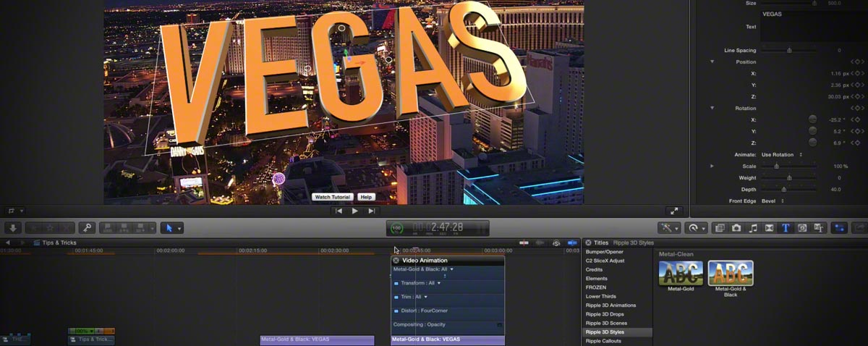Toggle the Inspector panel button
The height and width of the screenshot is (346, 868).
coord(840,228)
